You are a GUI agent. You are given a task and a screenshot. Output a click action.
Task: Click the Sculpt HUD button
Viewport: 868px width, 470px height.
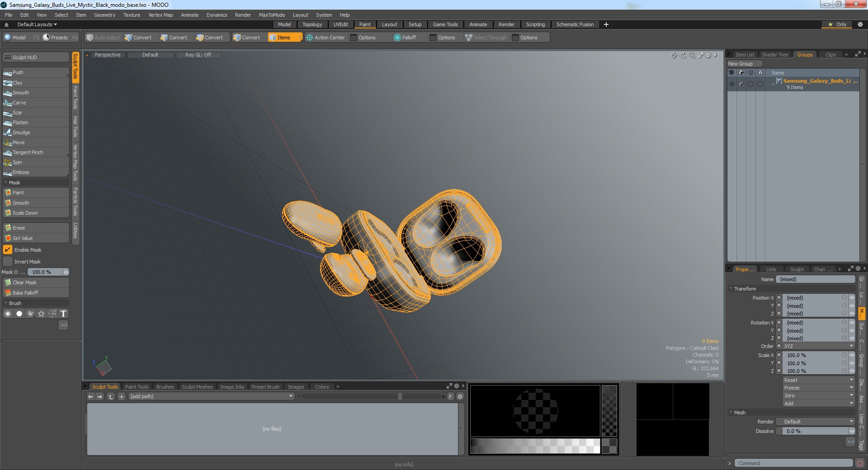tap(36, 57)
